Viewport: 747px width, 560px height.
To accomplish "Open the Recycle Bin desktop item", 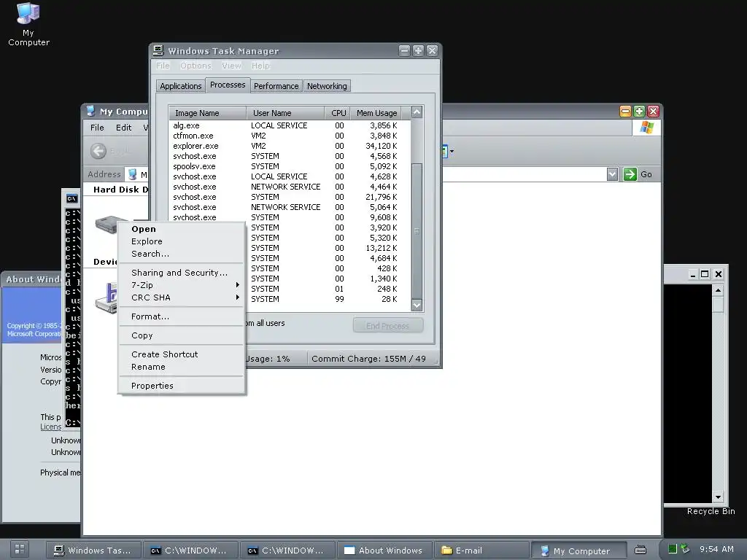I will [x=711, y=511].
